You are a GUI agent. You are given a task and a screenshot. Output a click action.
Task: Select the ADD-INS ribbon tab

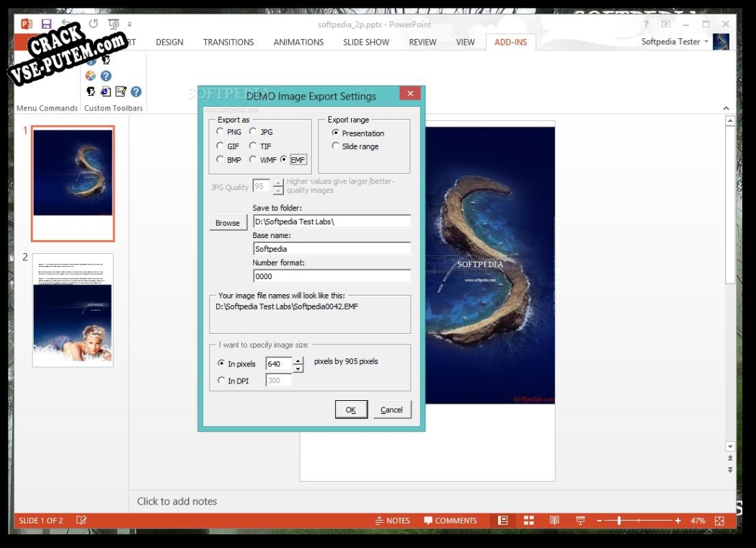click(510, 43)
